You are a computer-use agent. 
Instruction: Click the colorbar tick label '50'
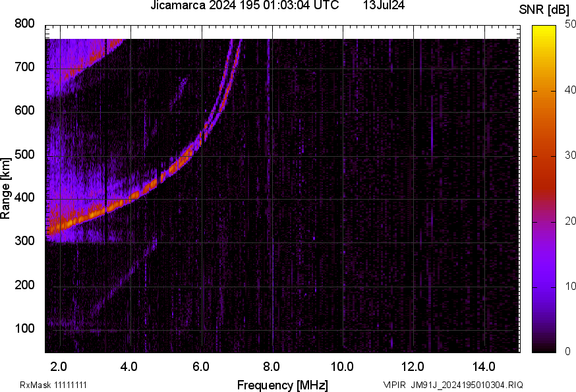[x=570, y=24]
